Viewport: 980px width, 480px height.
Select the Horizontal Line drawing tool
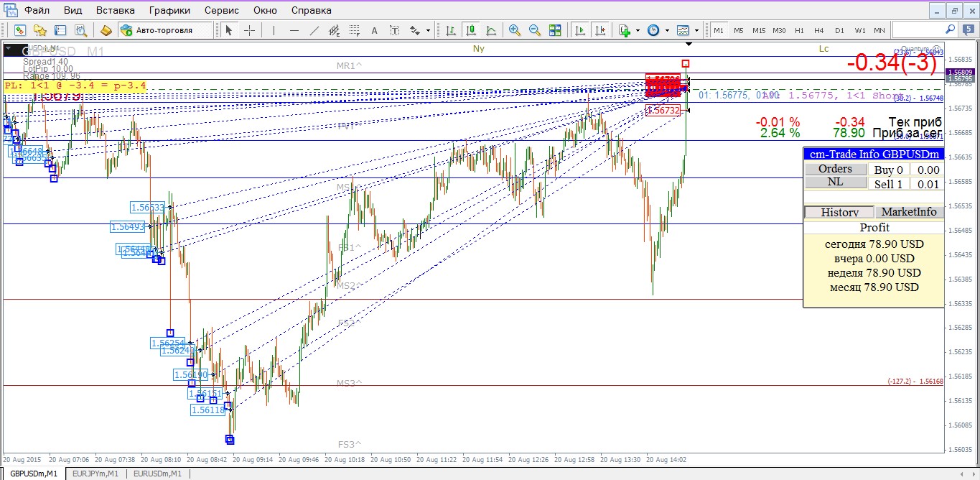(294, 30)
